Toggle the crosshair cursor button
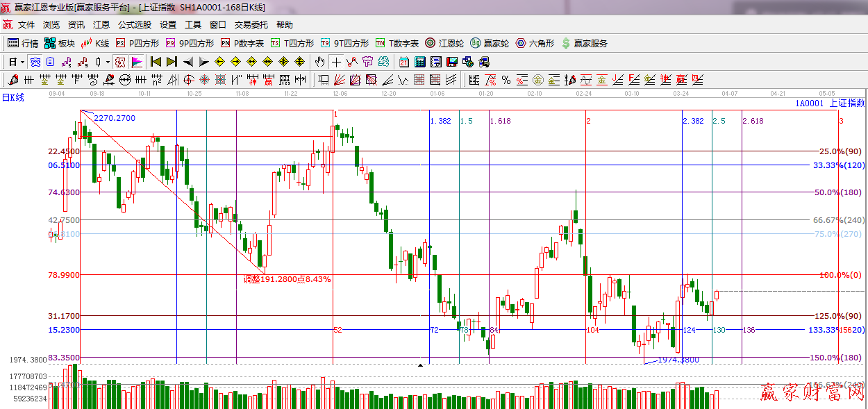 click(x=336, y=62)
